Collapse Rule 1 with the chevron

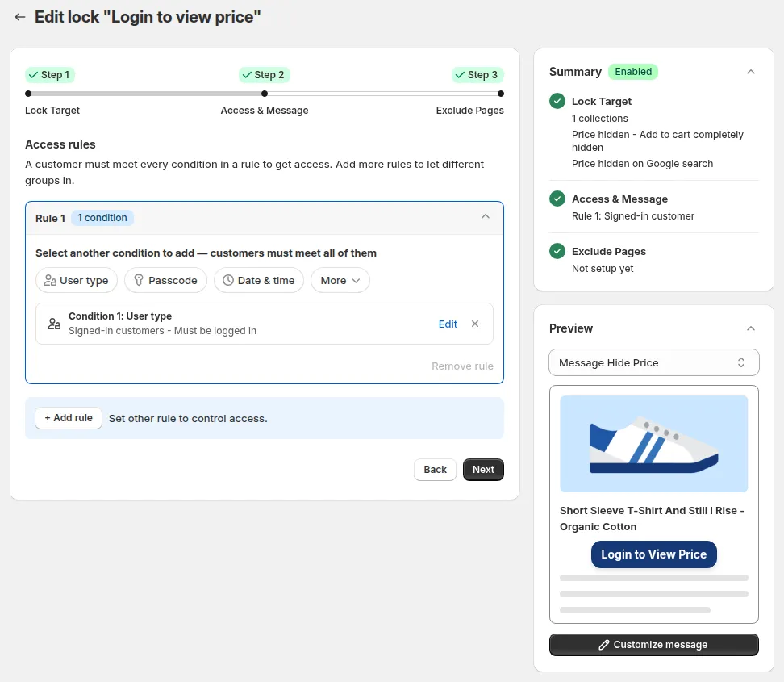(x=486, y=216)
